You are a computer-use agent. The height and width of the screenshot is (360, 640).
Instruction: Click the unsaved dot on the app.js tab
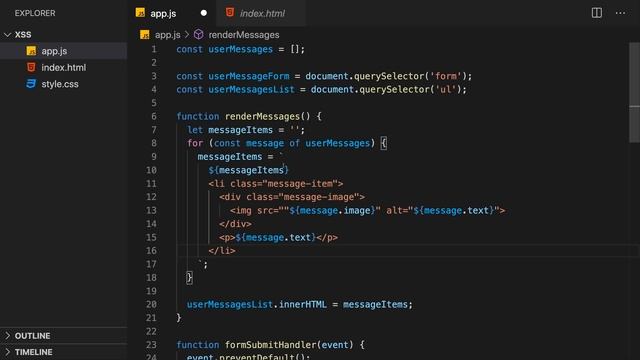(x=204, y=13)
